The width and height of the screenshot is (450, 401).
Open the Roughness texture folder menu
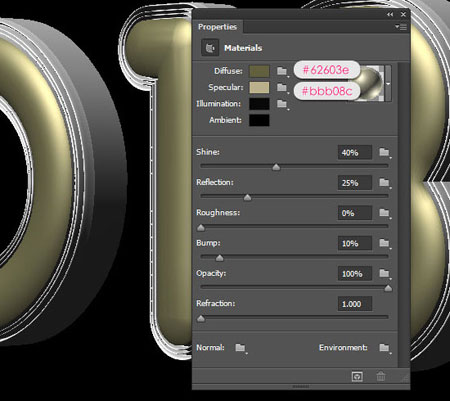point(385,213)
